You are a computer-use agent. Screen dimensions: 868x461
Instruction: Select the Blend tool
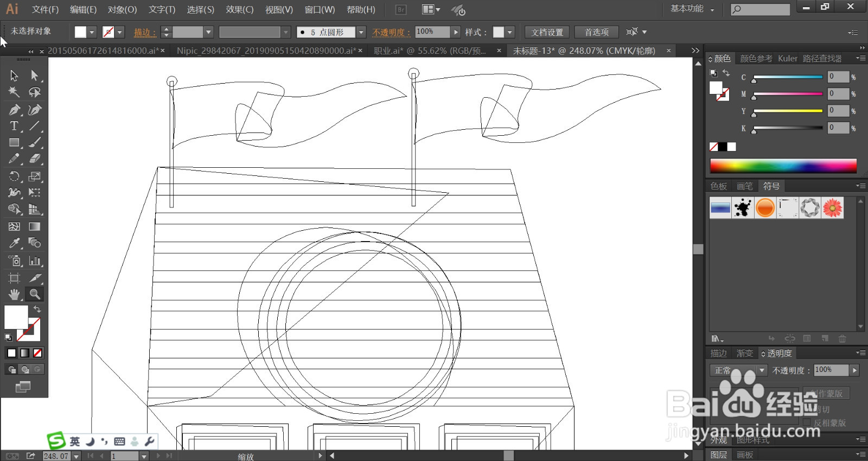[x=35, y=243]
